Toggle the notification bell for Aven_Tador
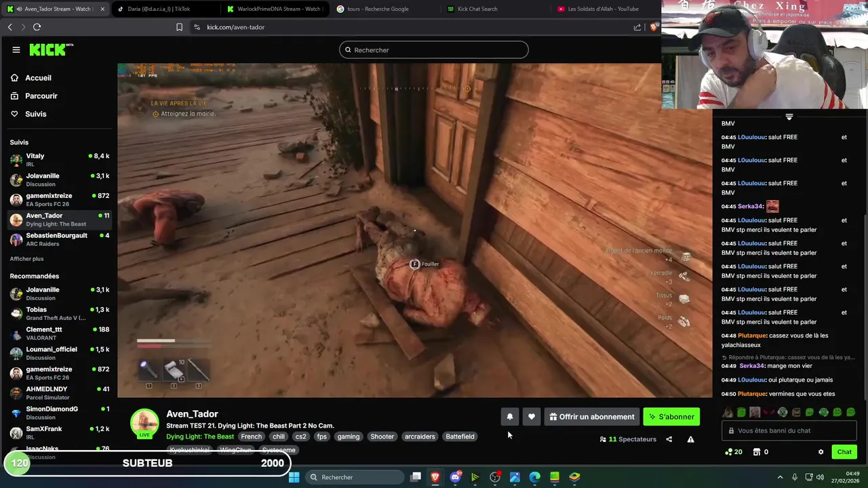 510,417
